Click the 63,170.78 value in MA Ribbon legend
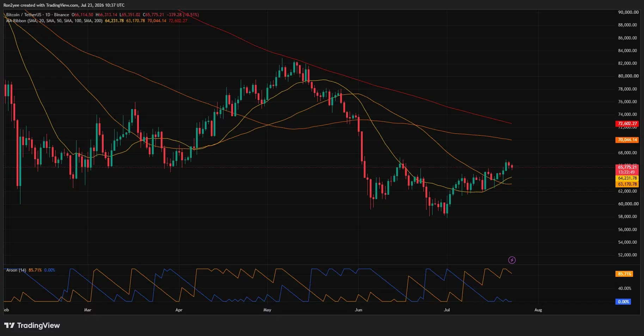The image size is (644, 336). coord(136,21)
